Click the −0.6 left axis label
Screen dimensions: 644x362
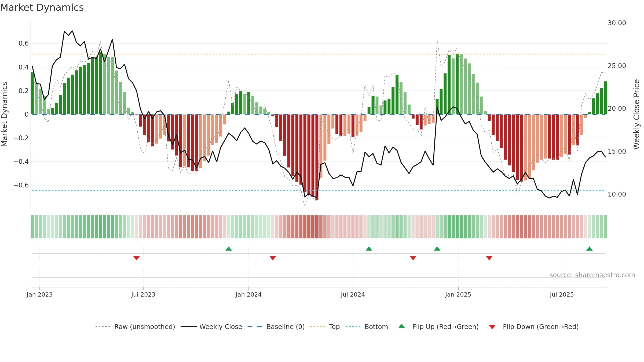click(21, 185)
